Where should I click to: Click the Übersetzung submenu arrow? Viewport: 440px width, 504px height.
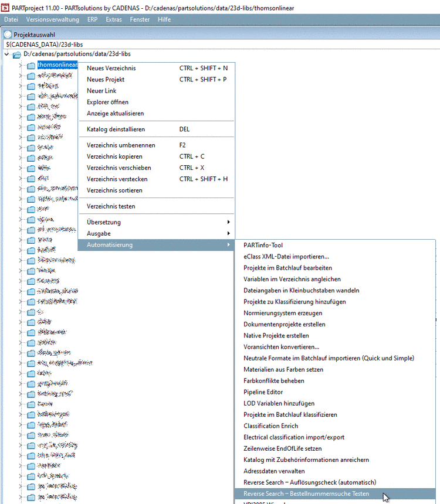point(229,222)
